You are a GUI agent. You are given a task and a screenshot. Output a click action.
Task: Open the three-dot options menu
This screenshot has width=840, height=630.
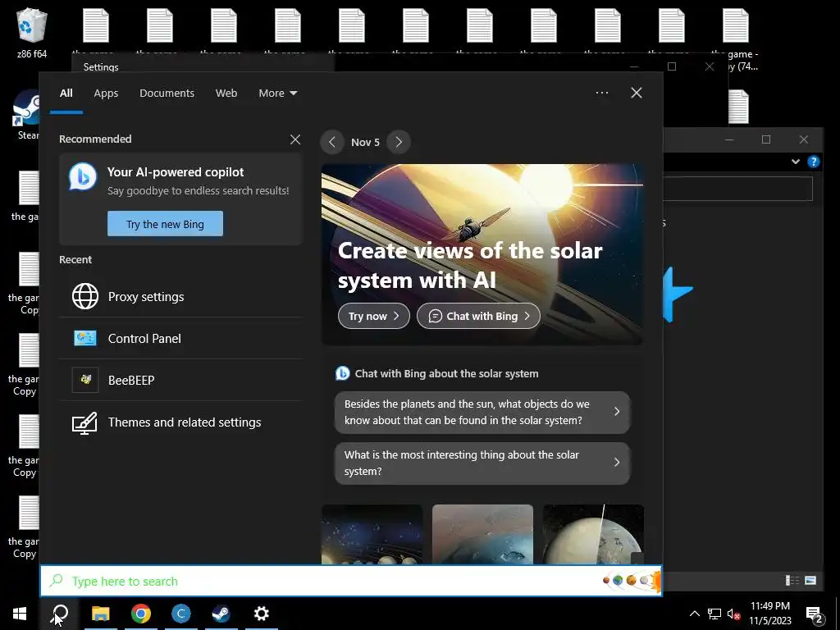tap(601, 93)
